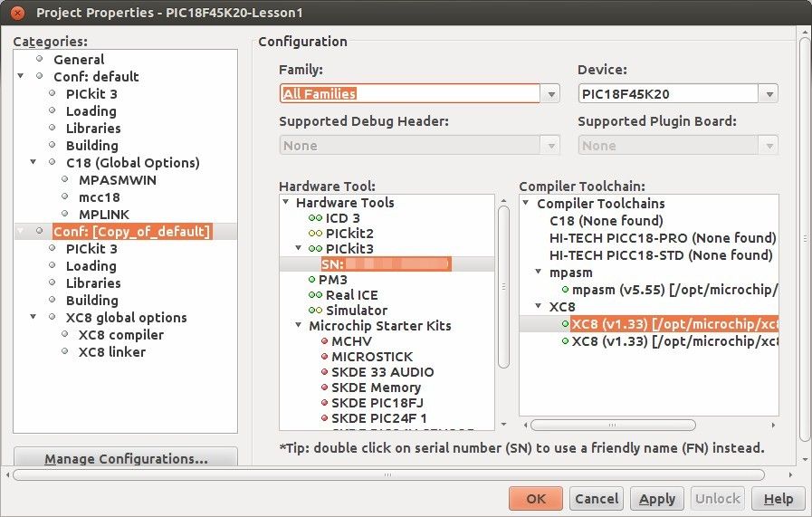Viewport: 812px width, 517px height.
Task: Click the OK button
Action: point(536,498)
